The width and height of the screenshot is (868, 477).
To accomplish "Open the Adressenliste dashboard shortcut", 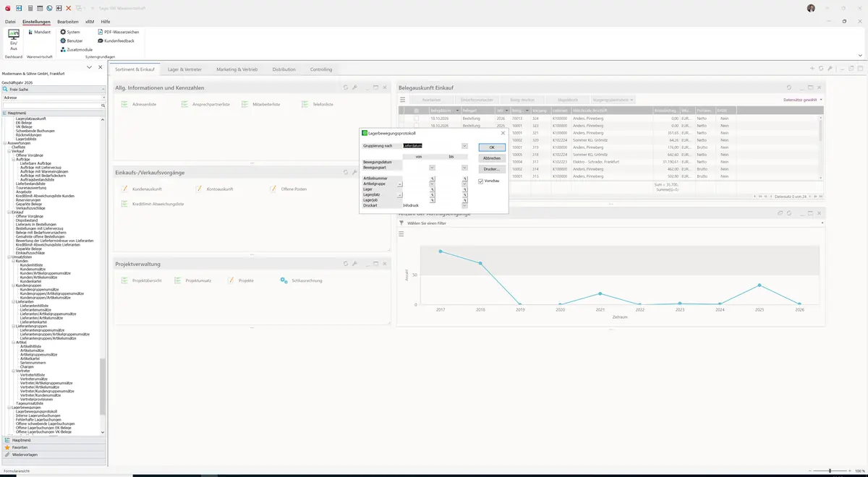I will 139,104.
